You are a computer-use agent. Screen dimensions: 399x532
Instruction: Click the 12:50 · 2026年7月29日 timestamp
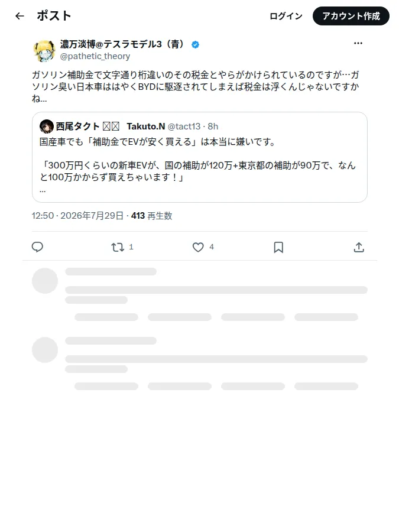(x=77, y=216)
